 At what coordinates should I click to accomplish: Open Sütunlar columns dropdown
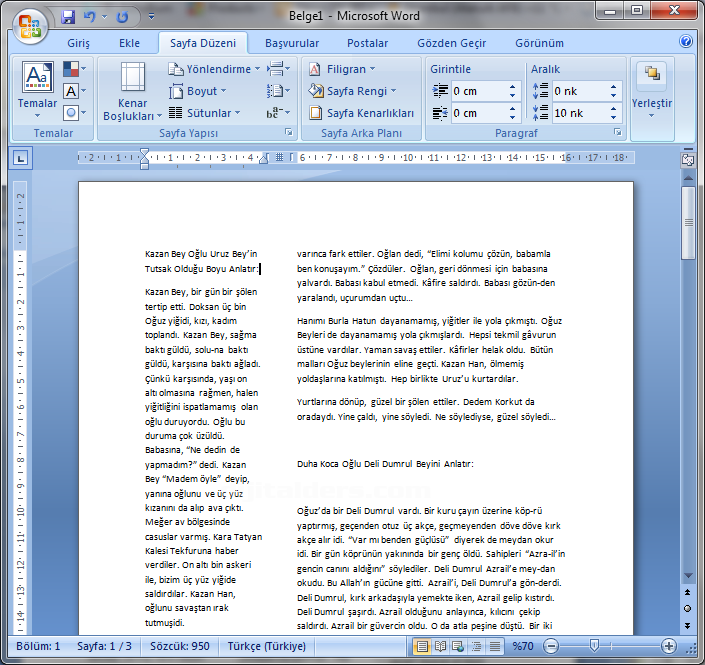[x=205, y=113]
